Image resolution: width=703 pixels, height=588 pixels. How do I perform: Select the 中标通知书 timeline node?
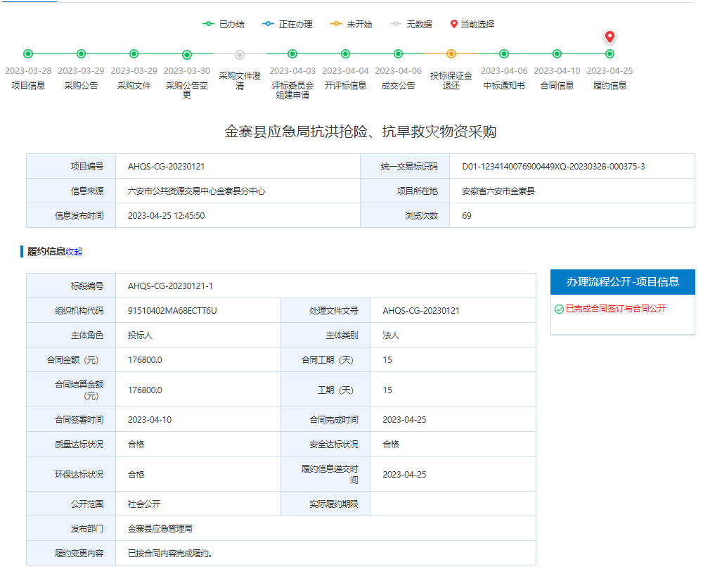(504, 54)
